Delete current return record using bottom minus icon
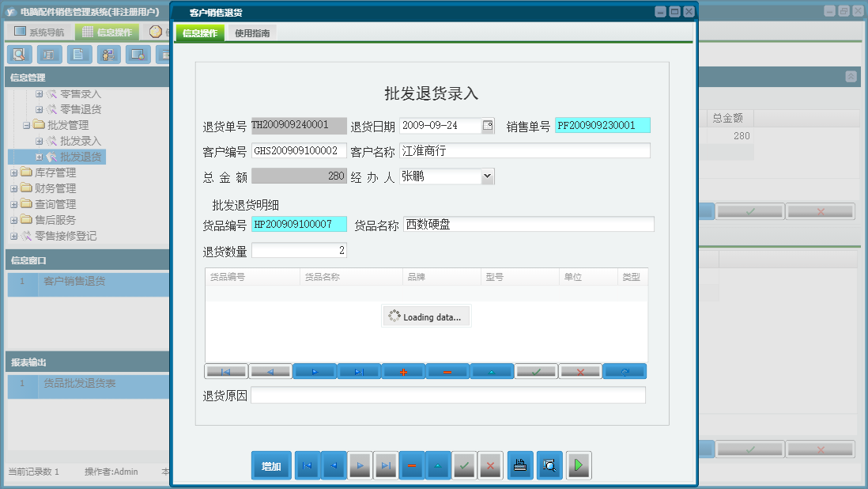The image size is (868, 489). [x=412, y=466]
